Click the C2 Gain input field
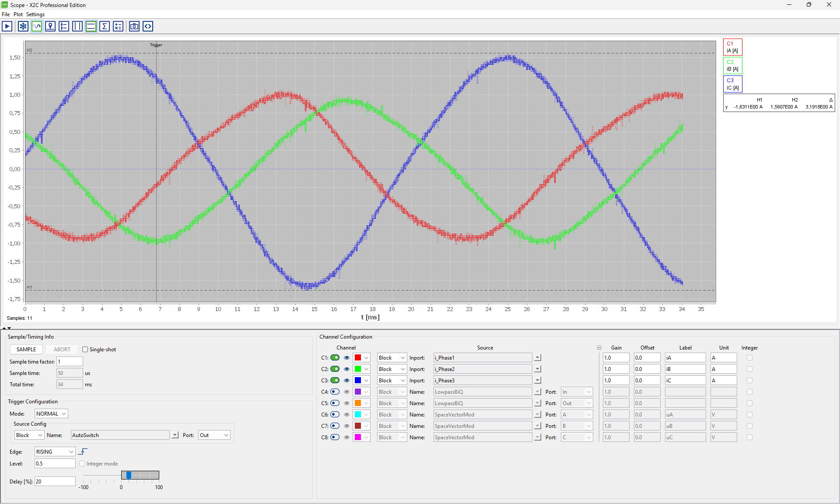Image resolution: width=840 pixels, height=504 pixels. click(x=616, y=369)
